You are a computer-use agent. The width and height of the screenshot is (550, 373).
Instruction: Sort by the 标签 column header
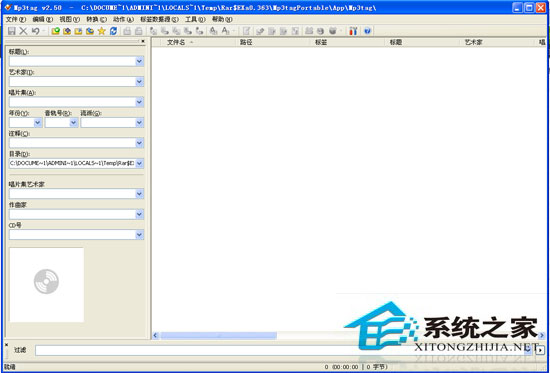[x=347, y=42]
